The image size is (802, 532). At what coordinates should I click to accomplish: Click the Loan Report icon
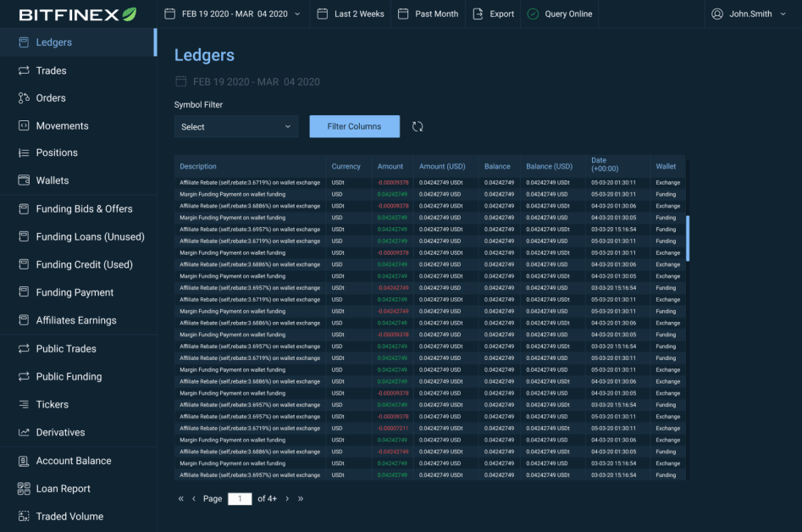[x=24, y=489]
